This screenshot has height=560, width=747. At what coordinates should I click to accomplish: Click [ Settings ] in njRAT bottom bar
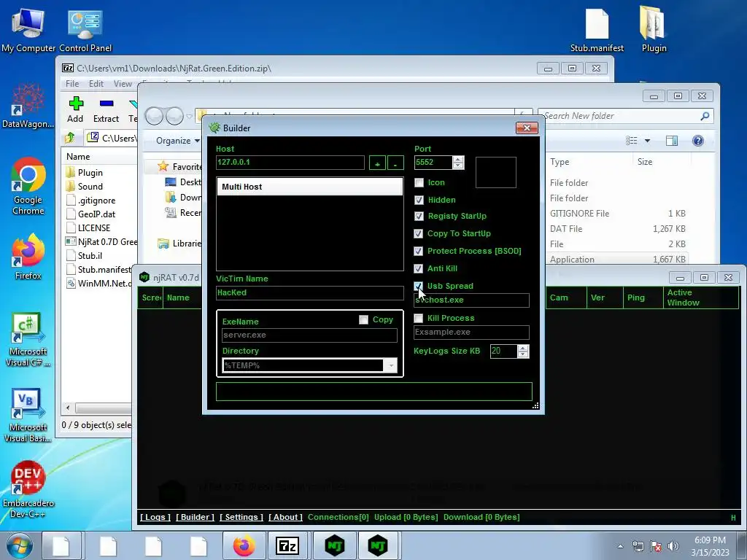(x=241, y=517)
